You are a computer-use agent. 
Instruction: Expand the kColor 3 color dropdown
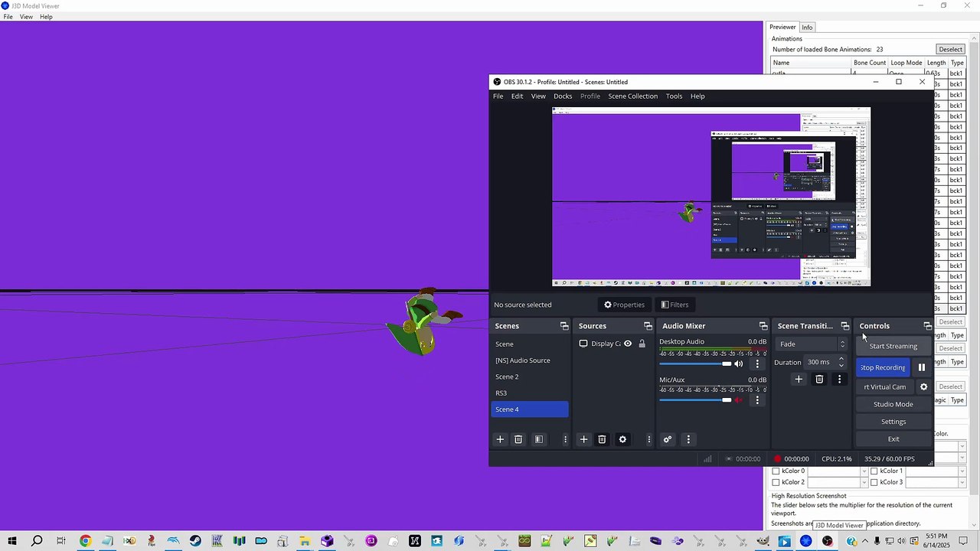(x=962, y=483)
